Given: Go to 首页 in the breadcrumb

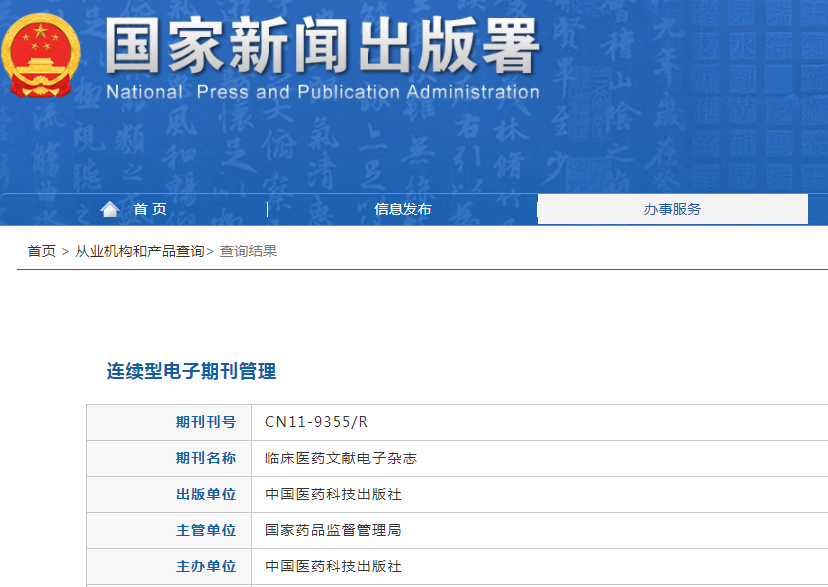Looking at the screenshot, I should pyautogui.click(x=42, y=251).
